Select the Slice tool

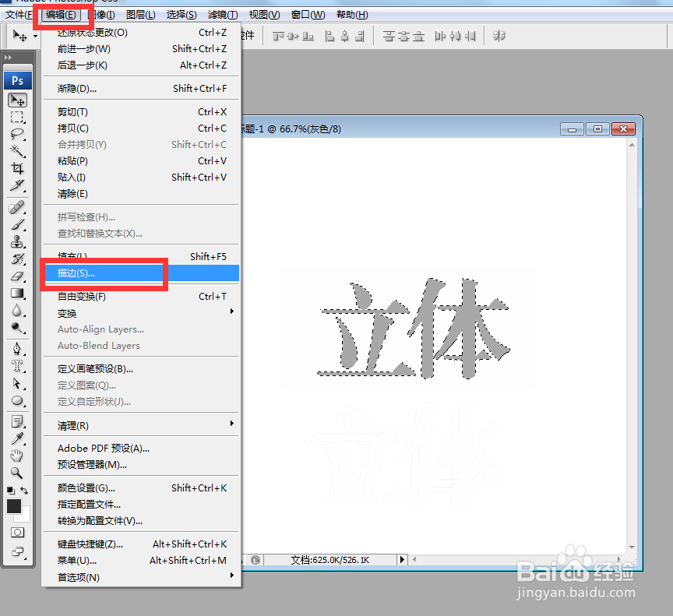click(17, 185)
